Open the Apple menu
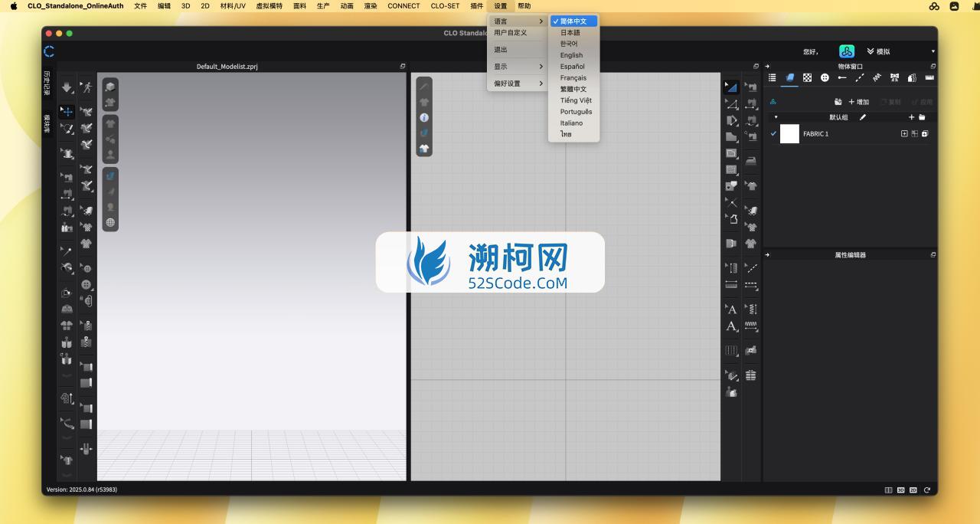Image resolution: width=980 pixels, height=524 pixels. (x=13, y=6)
